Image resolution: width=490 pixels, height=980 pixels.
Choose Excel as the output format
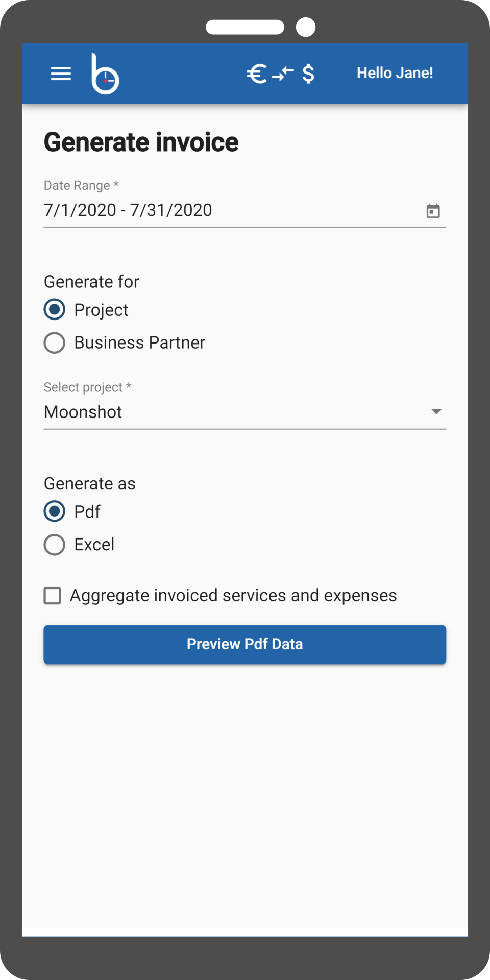pos(55,545)
